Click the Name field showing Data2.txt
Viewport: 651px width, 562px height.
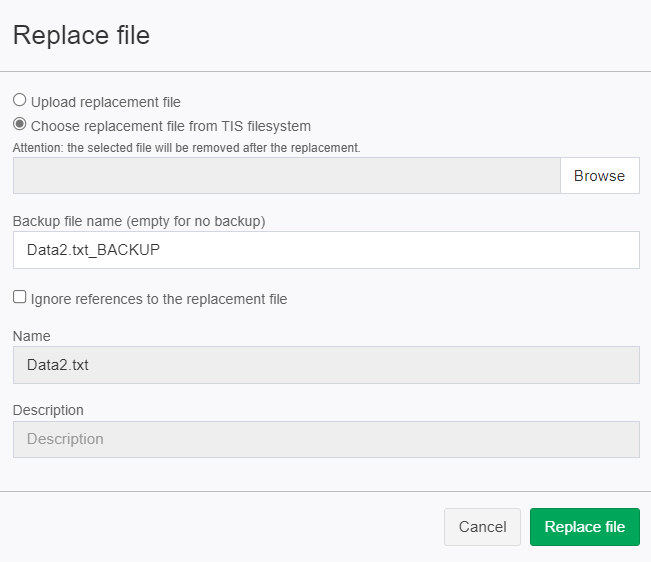326,365
